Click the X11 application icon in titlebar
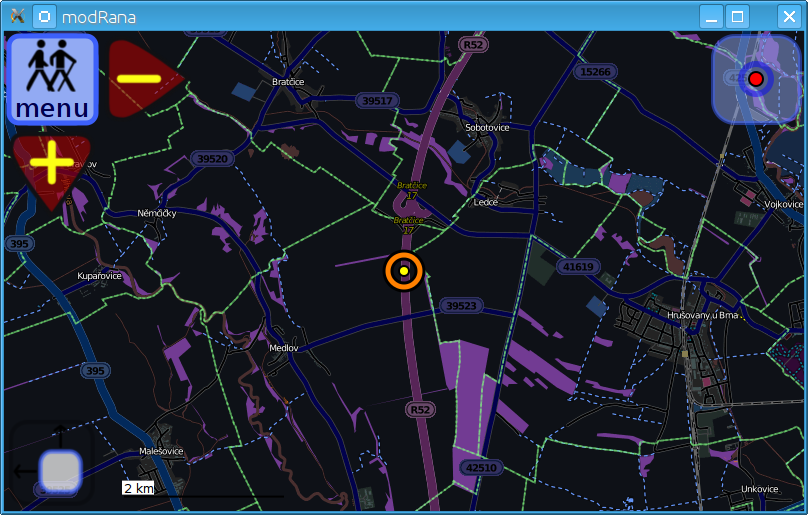 (16, 16)
